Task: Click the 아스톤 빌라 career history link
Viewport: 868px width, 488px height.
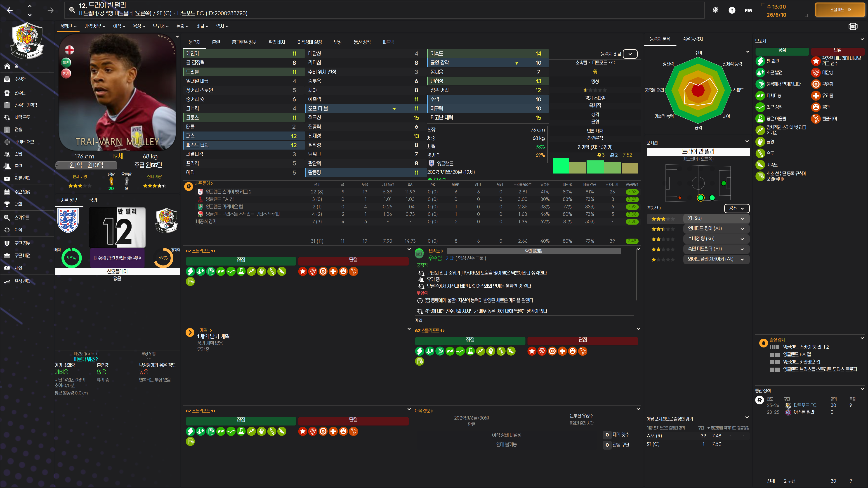Action: 804,412
